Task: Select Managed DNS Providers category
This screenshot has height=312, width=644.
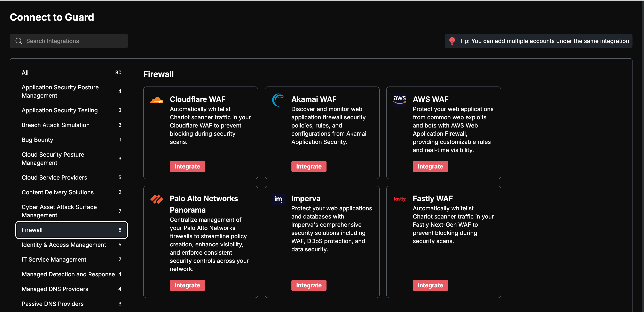Action: pos(71,289)
